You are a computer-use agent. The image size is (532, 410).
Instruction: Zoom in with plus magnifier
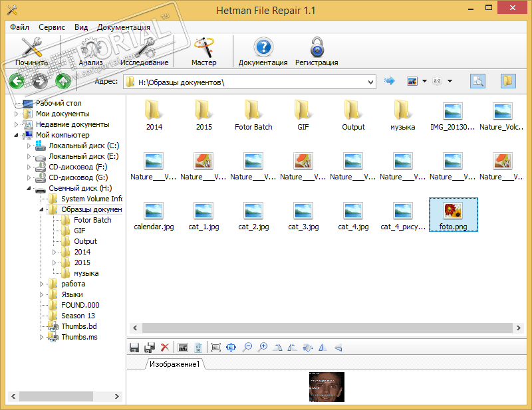click(x=263, y=348)
